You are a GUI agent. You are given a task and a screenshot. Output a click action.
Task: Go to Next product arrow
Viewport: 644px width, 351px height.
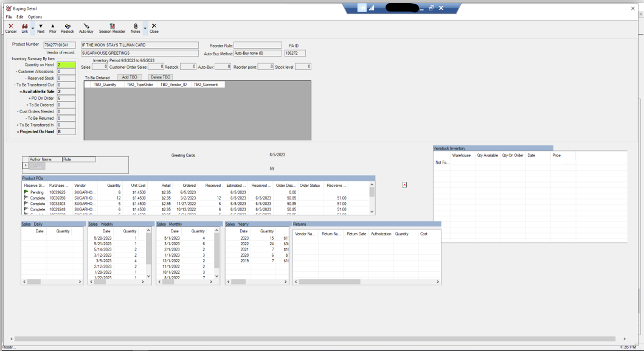pyautogui.click(x=41, y=26)
